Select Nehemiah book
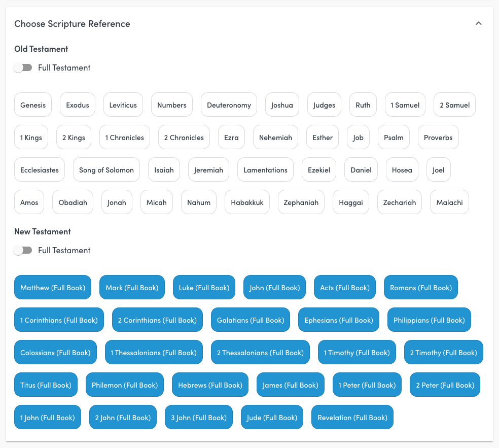499x448 pixels. tap(275, 137)
